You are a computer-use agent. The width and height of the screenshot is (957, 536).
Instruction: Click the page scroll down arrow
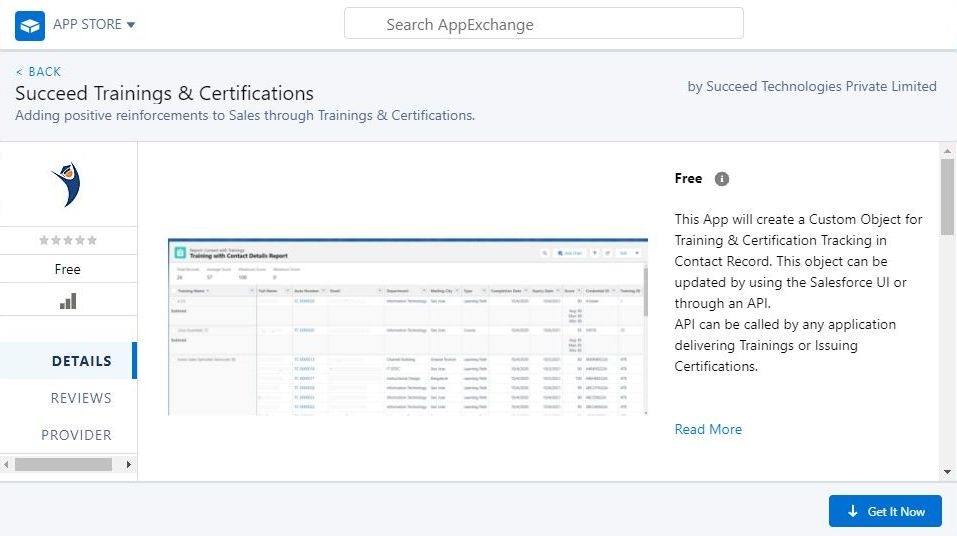[x=947, y=472]
